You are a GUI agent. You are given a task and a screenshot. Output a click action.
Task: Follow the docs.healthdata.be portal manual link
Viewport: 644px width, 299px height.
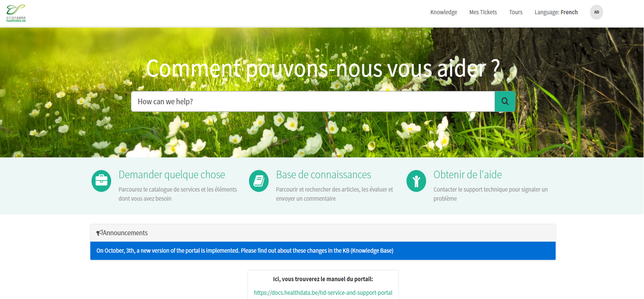[x=323, y=293]
